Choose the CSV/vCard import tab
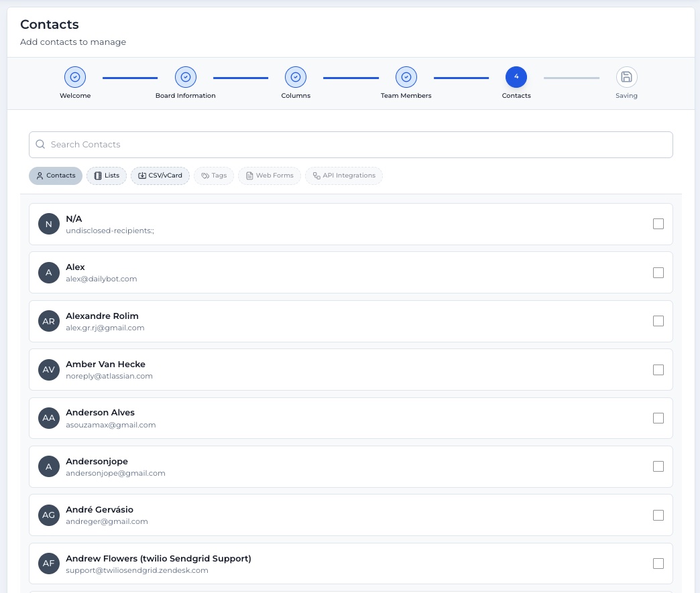Viewport: 700px width, 593px height. [x=160, y=176]
